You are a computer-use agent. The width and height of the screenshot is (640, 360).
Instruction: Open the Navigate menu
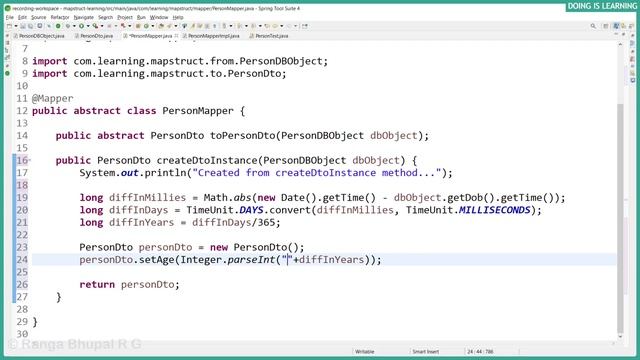pos(84,17)
